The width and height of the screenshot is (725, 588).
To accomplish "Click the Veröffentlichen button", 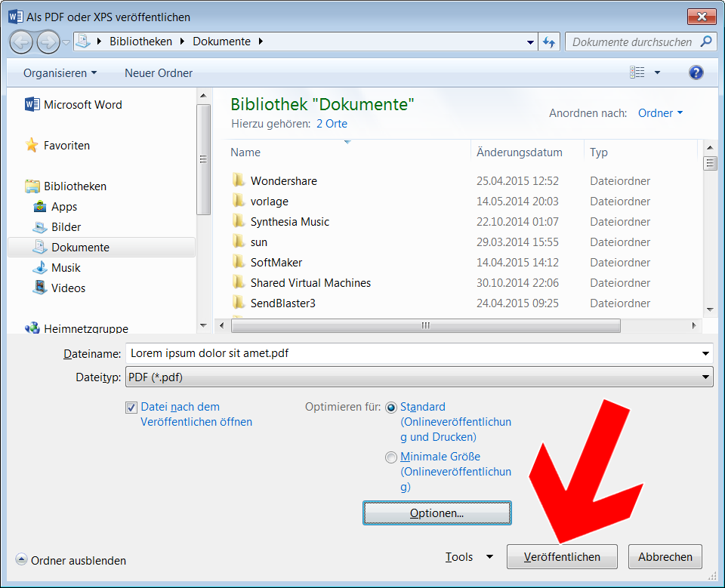I will point(562,557).
